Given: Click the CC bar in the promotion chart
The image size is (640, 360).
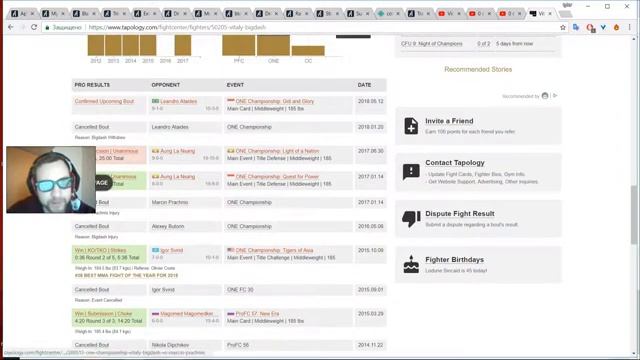Looking at the screenshot, I should pyautogui.click(x=308, y=51).
